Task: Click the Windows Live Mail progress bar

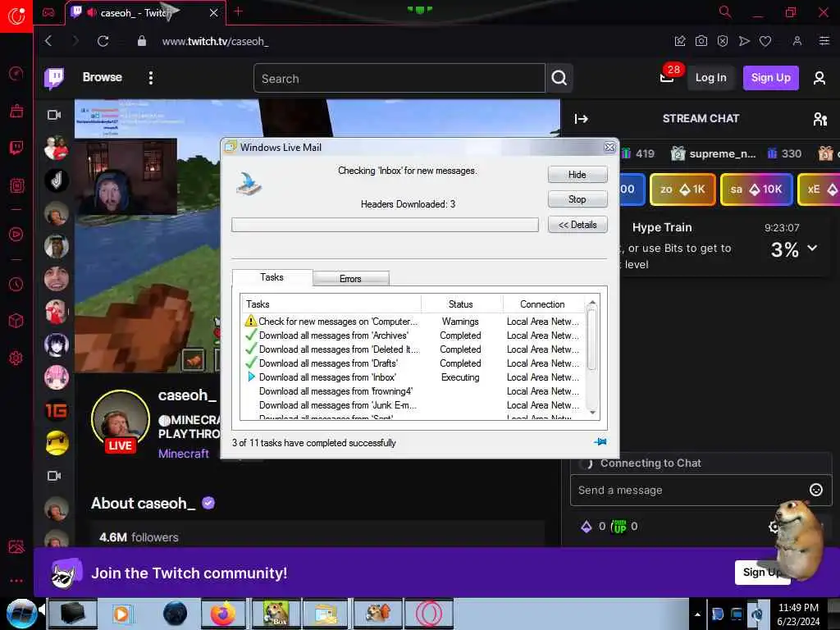Action: pos(385,225)
